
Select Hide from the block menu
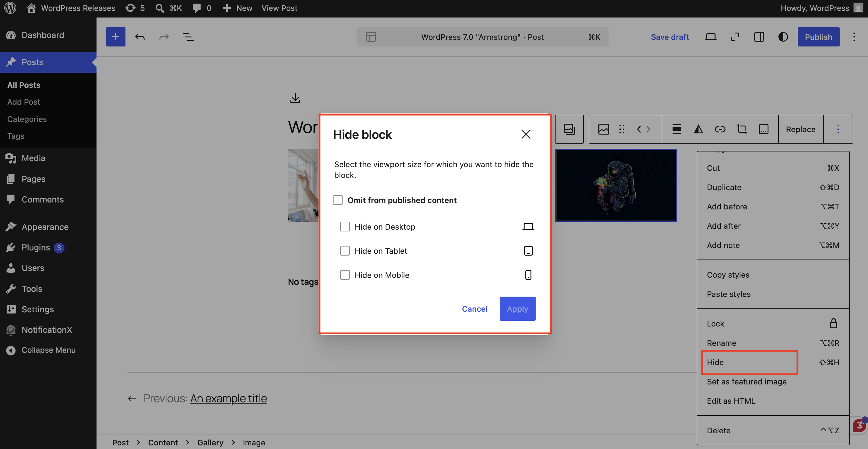(773, 362)
